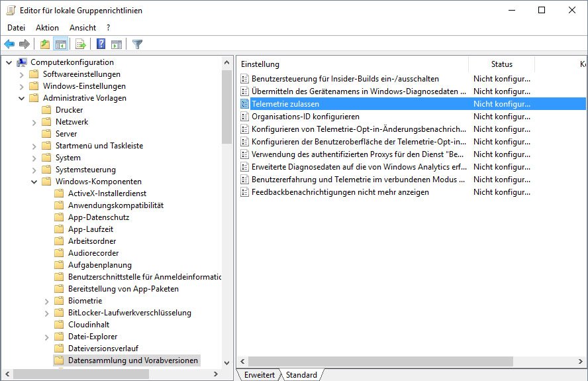Click settings list horizontal scroll left arrow
This screenshot has width=588, height=381.
tap(242, 362)
